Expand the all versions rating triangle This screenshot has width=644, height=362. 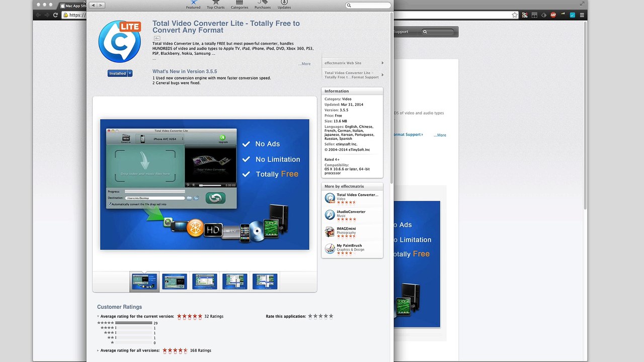coord(98,350)
